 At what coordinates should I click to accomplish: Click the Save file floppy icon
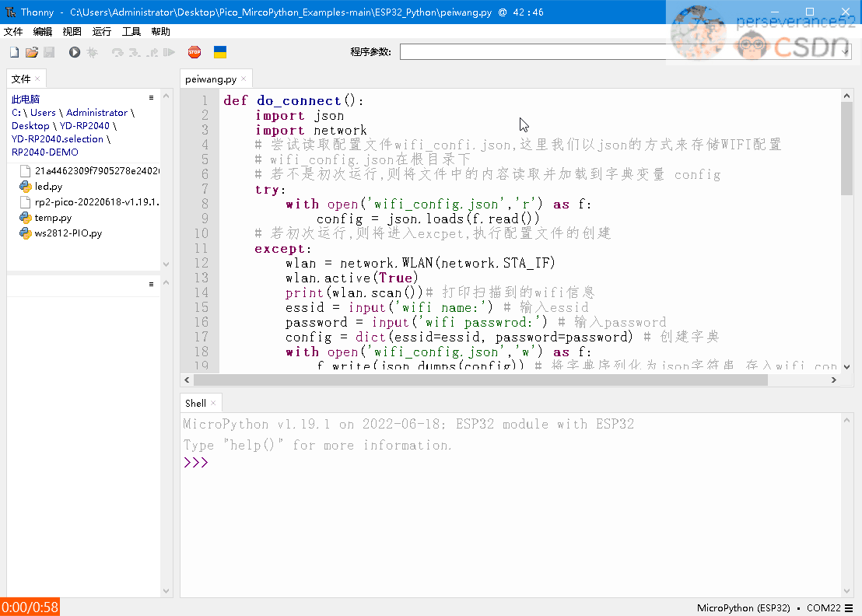pos(49,52)
